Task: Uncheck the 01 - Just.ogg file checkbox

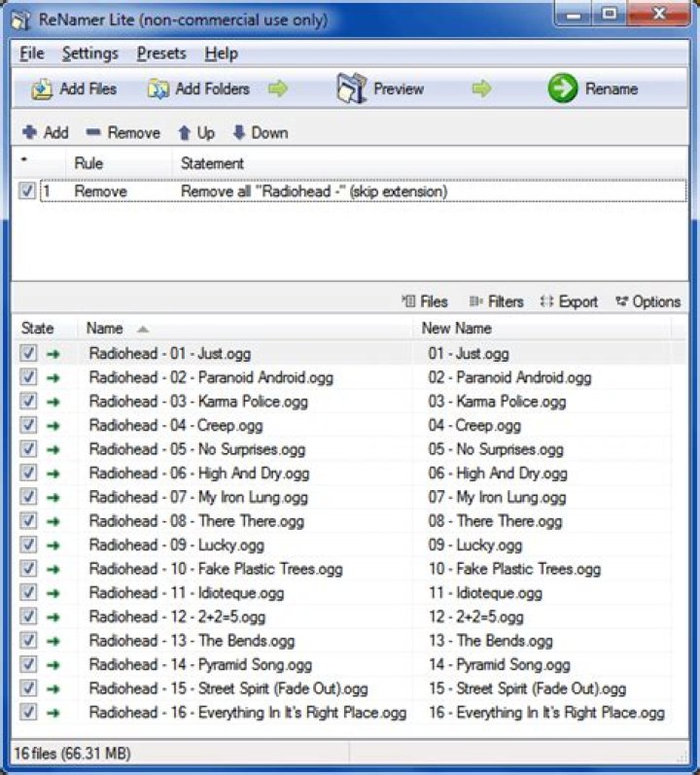Action: pos(28,353)
